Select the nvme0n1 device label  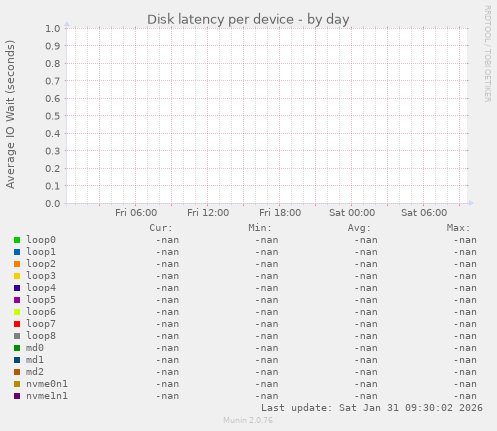[47, 384]
